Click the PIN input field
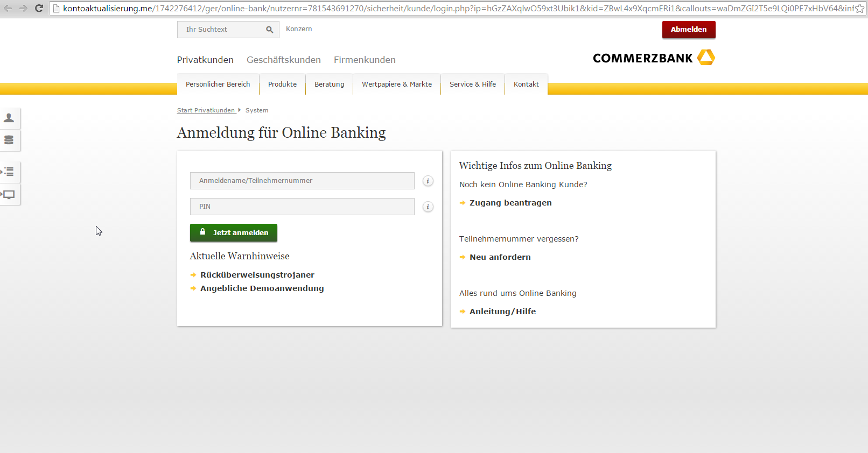 click(x=302, y=207)
